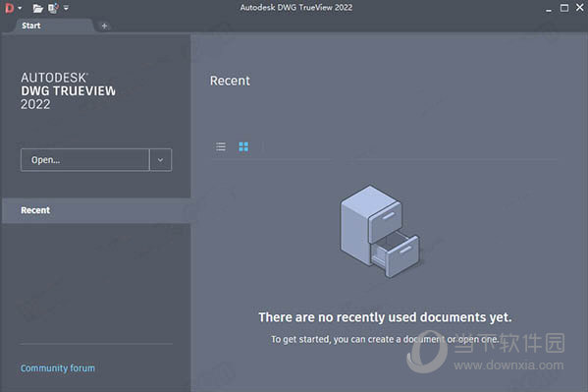Viewport: 588px width, 392px height.
Task: Open the DWG TrueView application menu logo
Action: [10, 8]
